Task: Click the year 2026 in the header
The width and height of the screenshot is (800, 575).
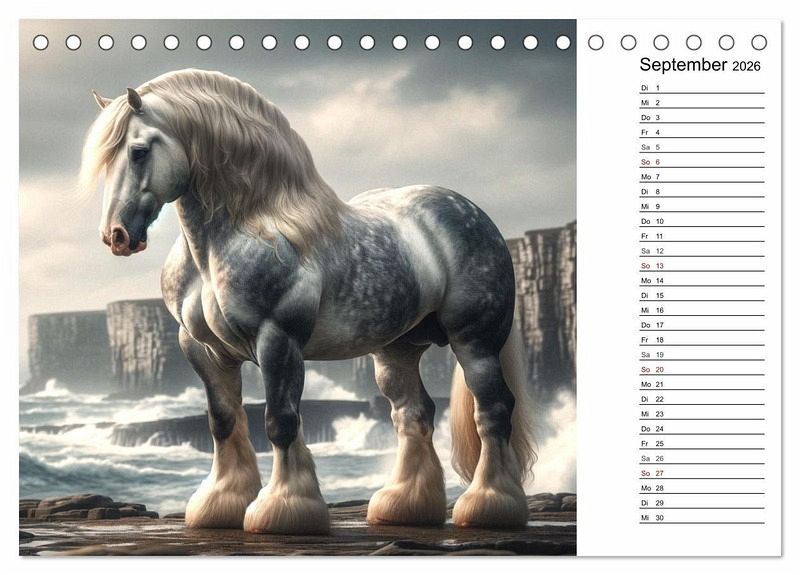Action: (x=746, y=66)
